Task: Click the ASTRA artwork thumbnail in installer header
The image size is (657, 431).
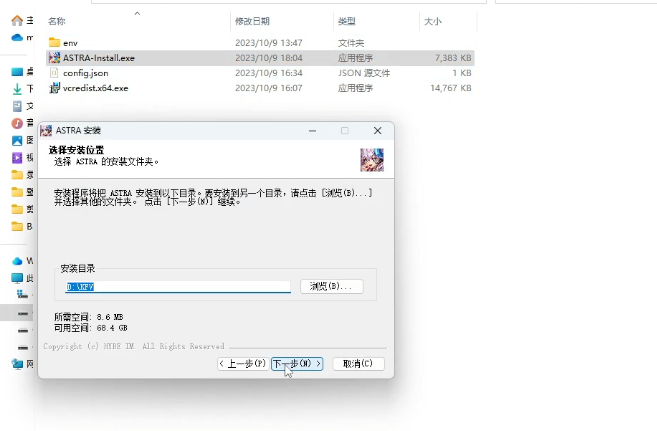Action: point(372,160)
